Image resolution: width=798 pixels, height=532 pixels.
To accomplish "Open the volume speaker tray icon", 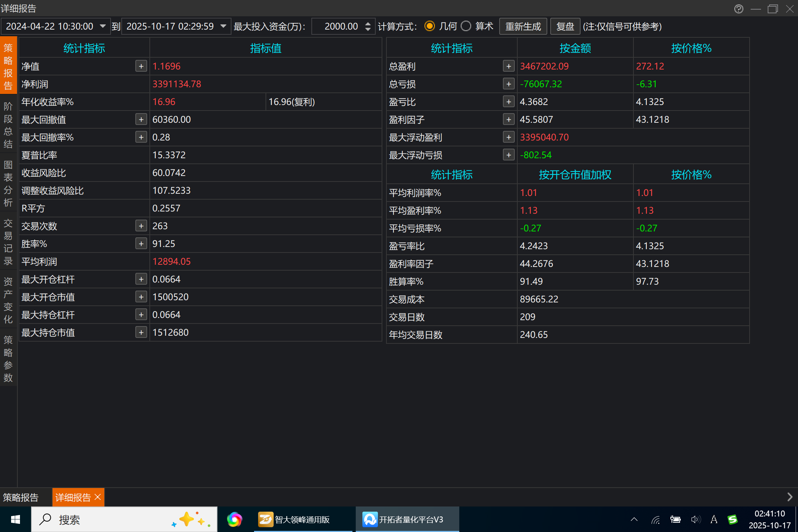I will [x=695, y=519].
